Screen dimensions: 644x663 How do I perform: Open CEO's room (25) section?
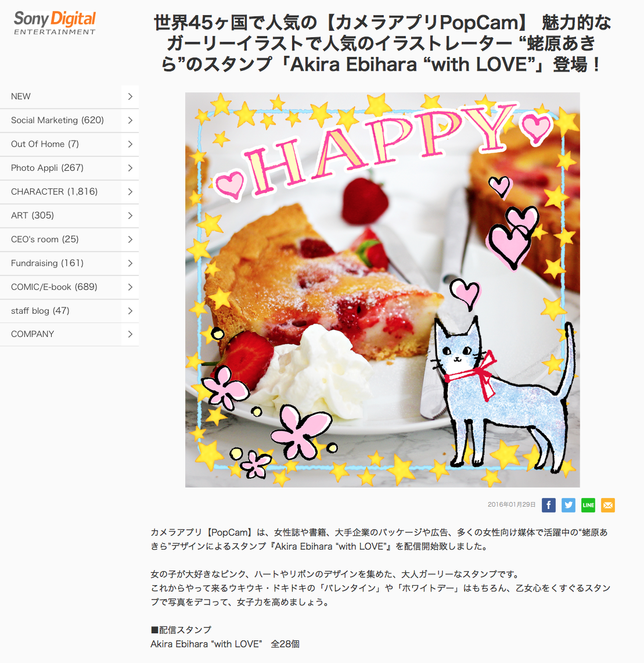[x=69, y=239]
